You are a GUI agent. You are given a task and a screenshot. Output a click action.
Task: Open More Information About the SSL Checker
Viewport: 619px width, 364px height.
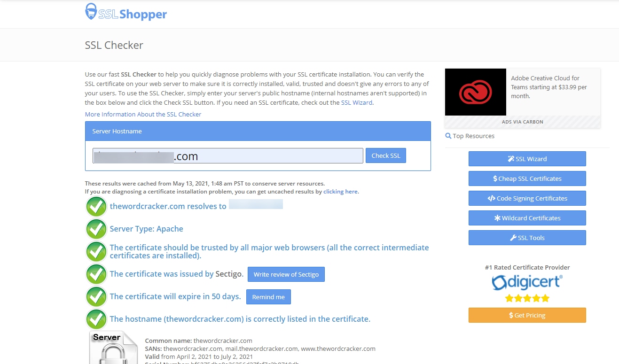[x=143, y=114]
